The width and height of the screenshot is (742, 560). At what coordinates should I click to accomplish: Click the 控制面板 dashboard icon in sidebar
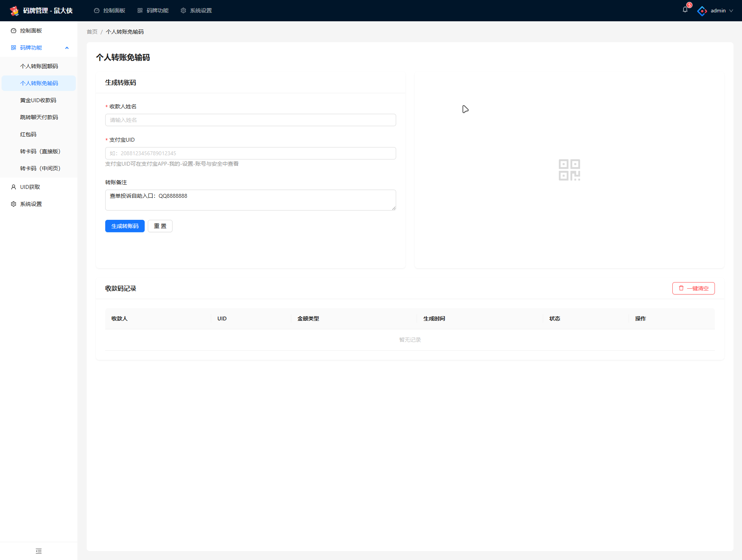pyautogui.click(x=14, y=31)
